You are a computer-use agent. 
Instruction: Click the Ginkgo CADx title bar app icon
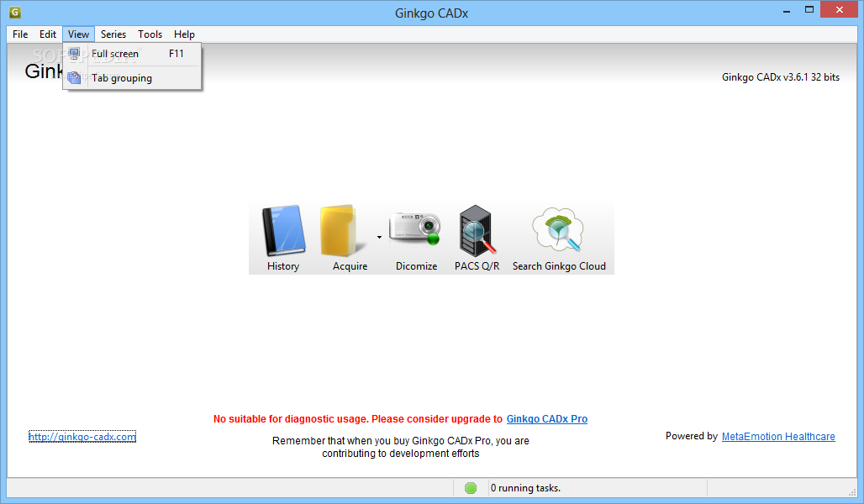15,12
